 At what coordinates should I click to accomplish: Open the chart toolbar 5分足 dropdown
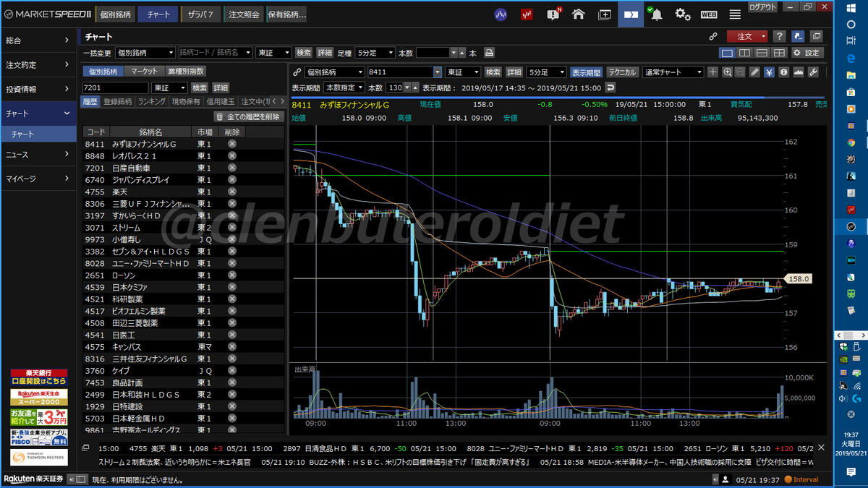pyautogui.click(x=546, y=72)
